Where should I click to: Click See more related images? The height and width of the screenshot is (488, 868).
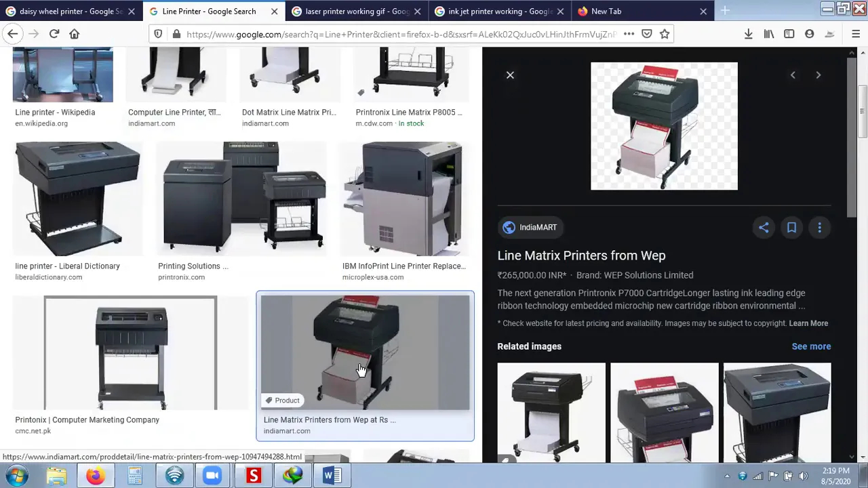pyautogui.click(x=811, y=346)
